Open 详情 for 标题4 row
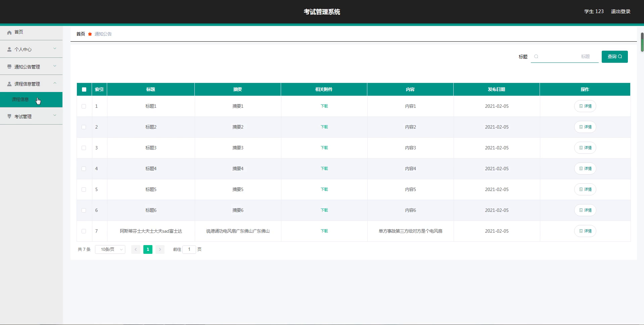The width and height of the screenshot is (644, 325). tap(585, 169)
